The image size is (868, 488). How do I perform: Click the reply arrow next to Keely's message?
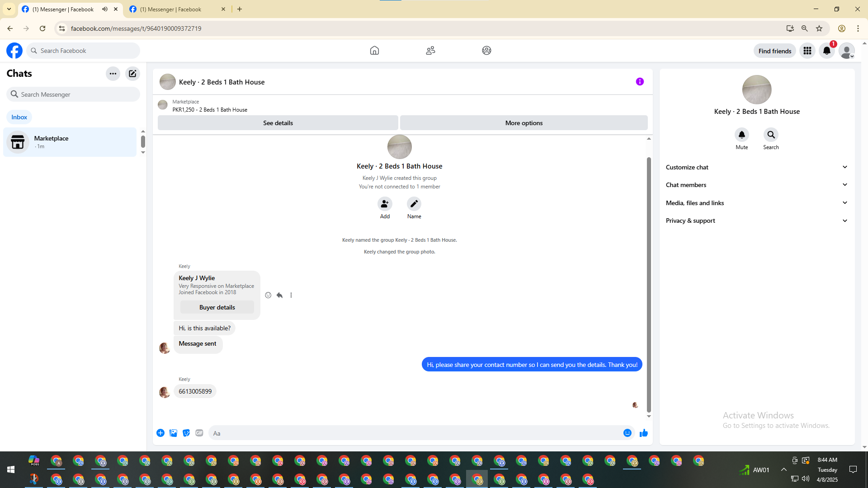tap(279, 295)
